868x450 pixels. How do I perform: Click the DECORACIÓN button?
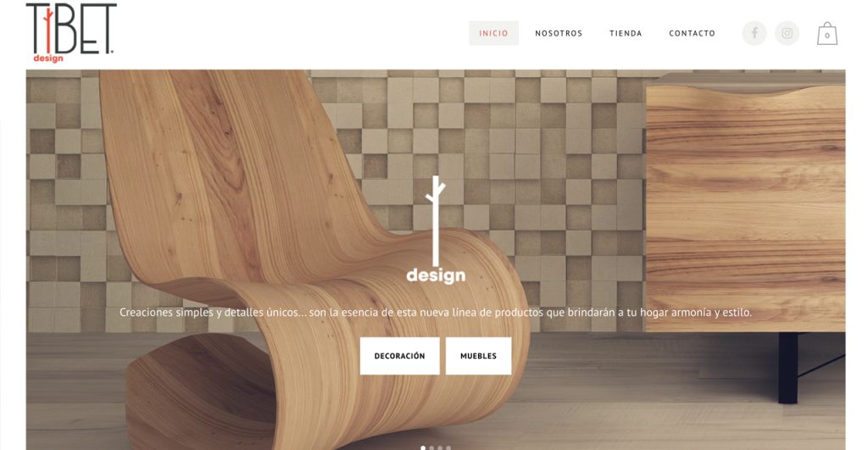(400, 356)
